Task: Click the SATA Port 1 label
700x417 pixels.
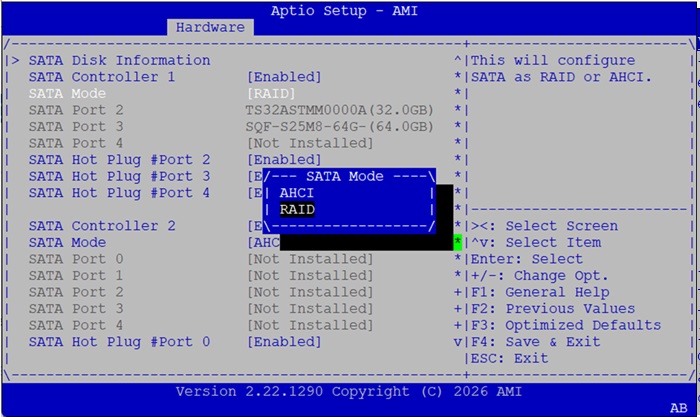Action: coord(76,275)
